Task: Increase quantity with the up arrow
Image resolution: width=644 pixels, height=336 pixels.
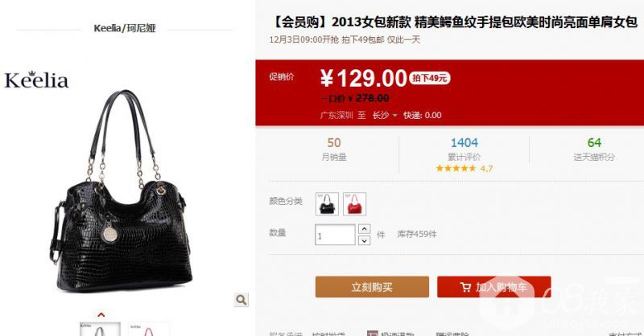Action: pos(365,228)
